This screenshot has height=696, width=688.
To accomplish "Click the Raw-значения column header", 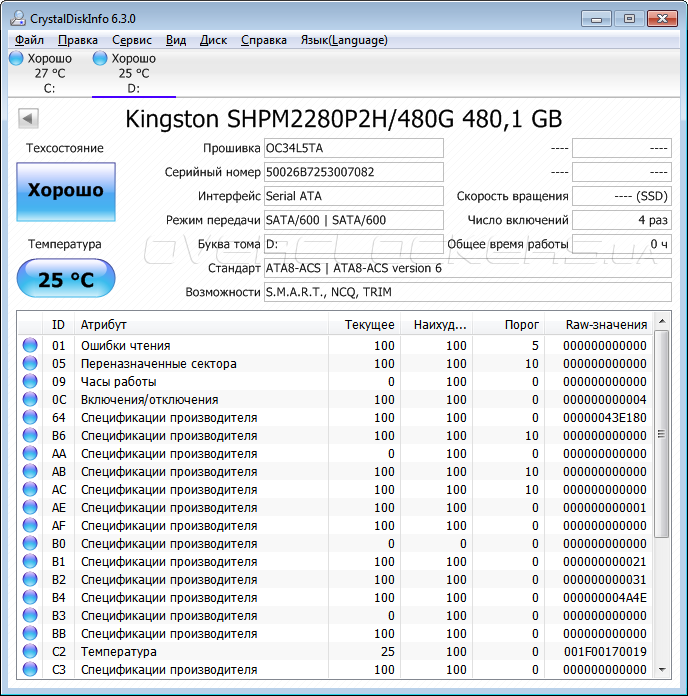I will point(599,324).
